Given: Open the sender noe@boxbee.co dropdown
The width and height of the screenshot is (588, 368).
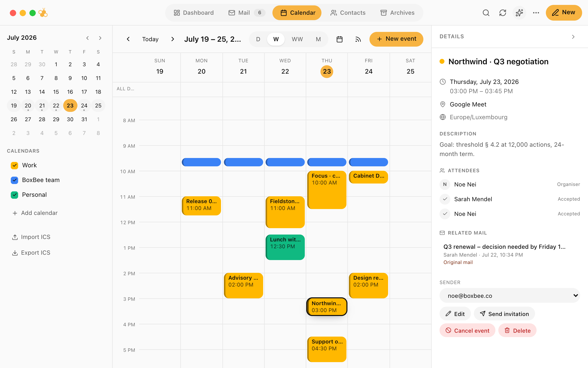Looking at the screenshot, I should click(510, 296).
